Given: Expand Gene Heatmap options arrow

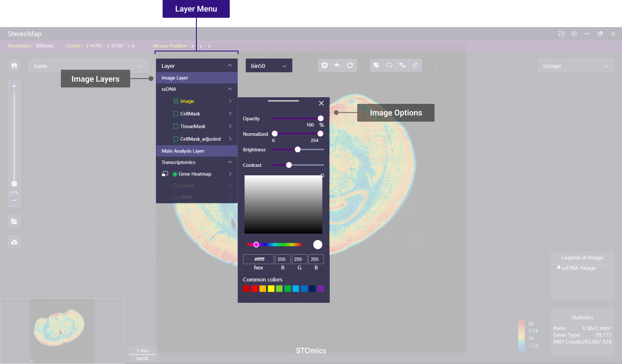Looking at the screenshot, I should coord(230,174).
